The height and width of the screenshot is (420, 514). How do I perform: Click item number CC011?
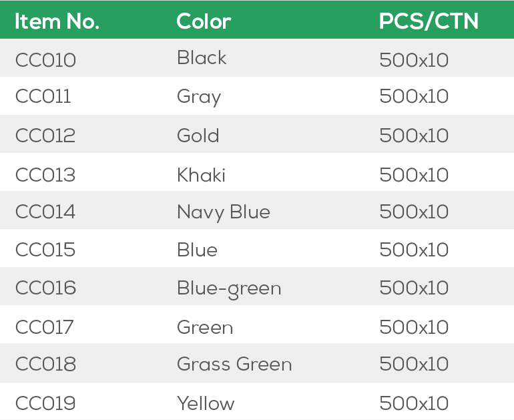point(43,97)
